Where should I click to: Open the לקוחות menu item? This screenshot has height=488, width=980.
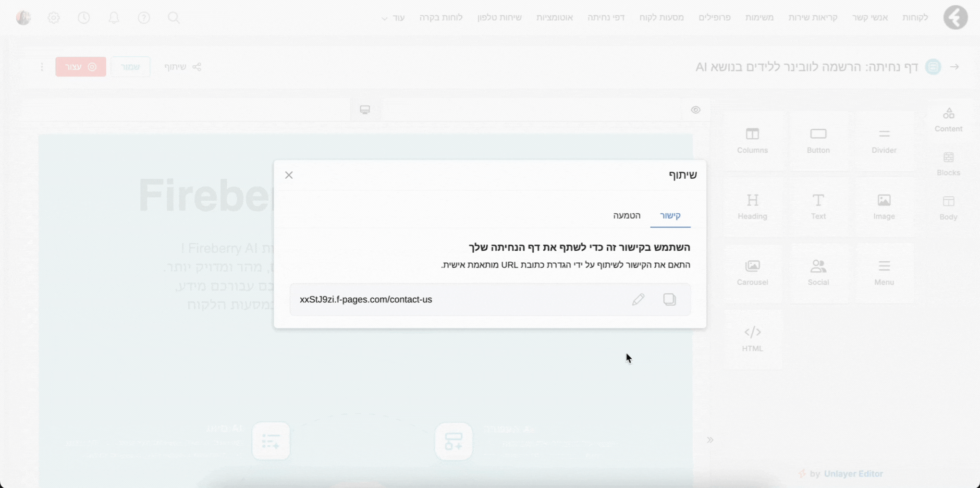pyautogui.click(x=915, y=17)
